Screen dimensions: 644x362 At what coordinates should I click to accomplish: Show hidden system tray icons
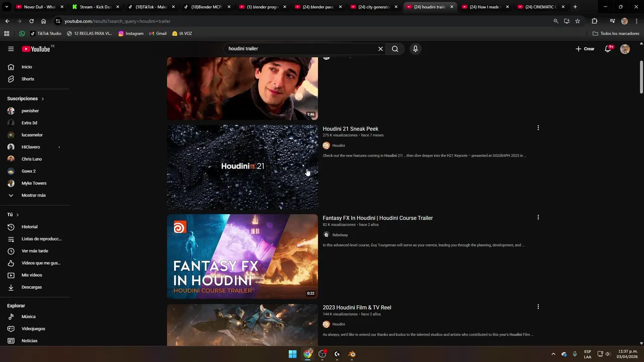point(553,354)
